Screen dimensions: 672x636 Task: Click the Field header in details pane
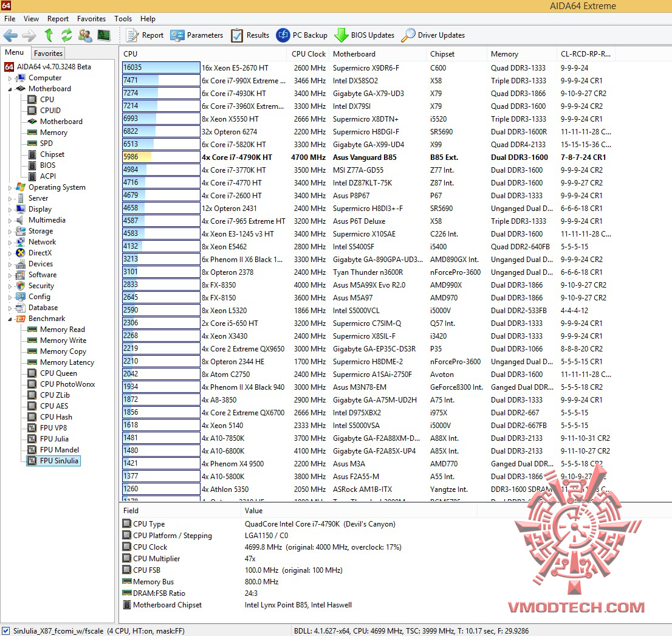coord(180,510)
